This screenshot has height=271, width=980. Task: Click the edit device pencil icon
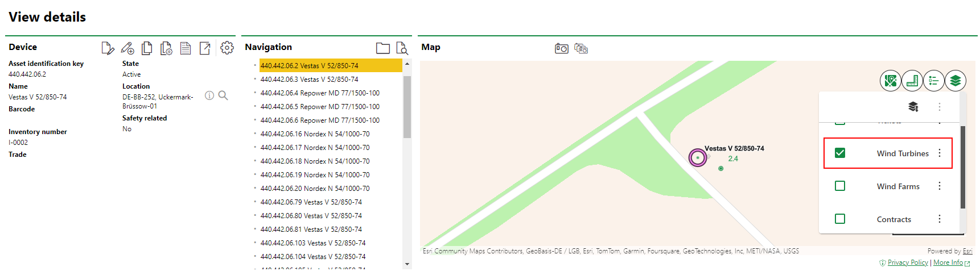coord(108,48)
